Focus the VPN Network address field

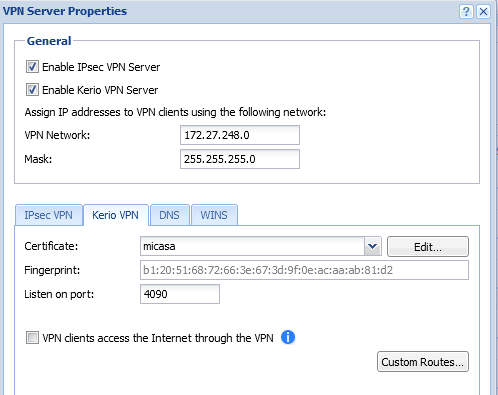tap(240, 135)
